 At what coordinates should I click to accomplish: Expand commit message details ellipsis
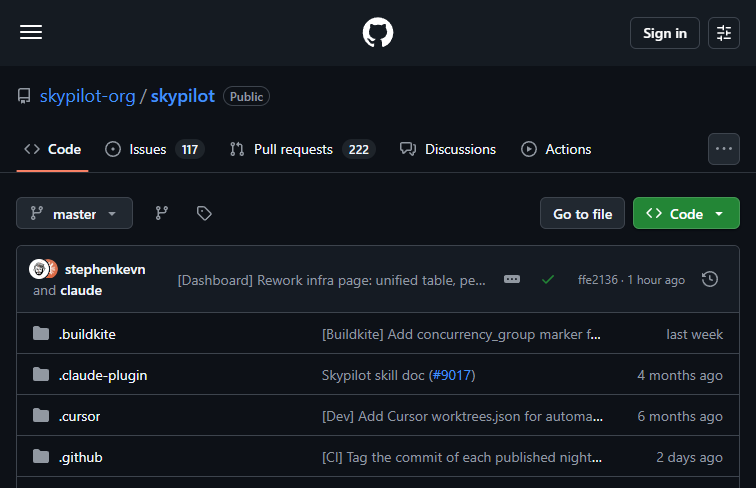[x=512, y=279]
